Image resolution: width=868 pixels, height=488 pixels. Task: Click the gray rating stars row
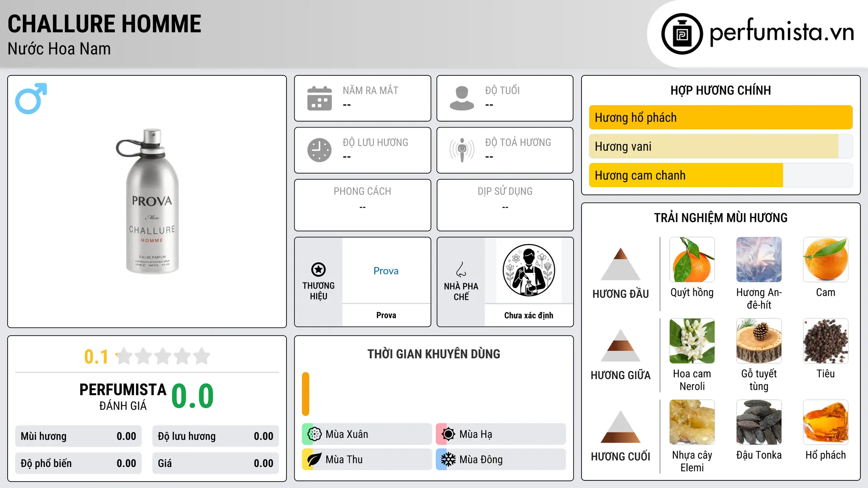coord(163,356)
